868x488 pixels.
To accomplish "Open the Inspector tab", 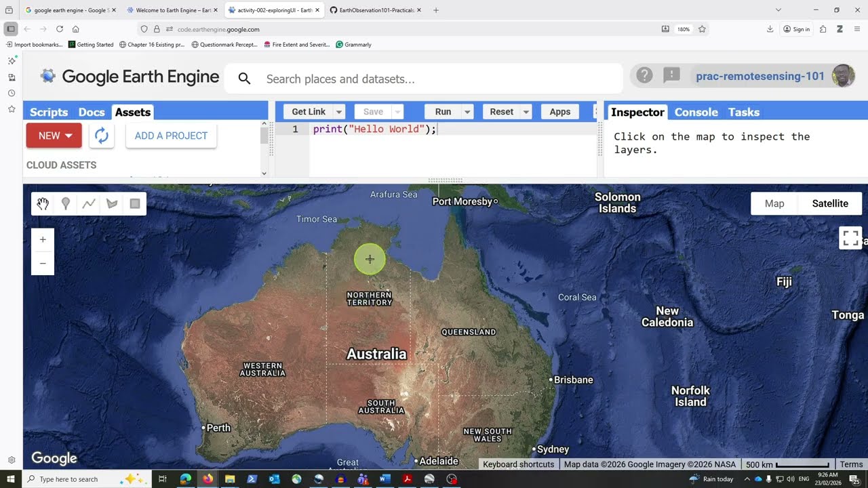I will pos(637,113).
